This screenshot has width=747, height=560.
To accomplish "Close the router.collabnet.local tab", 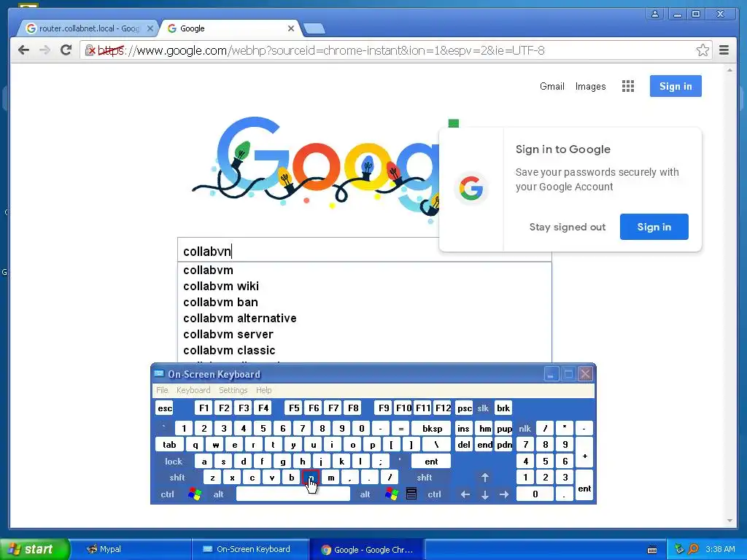I will click(150, 28).
